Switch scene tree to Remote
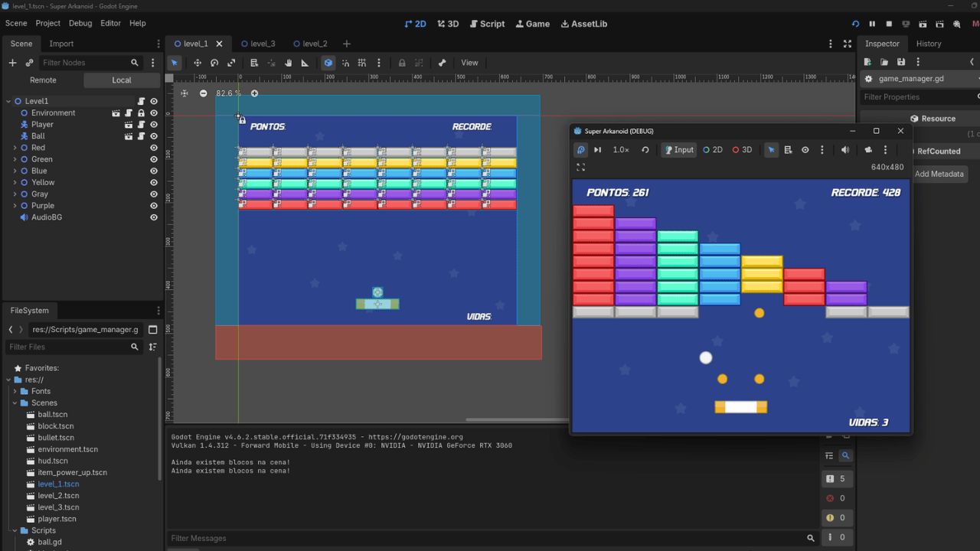 point(43,80)
